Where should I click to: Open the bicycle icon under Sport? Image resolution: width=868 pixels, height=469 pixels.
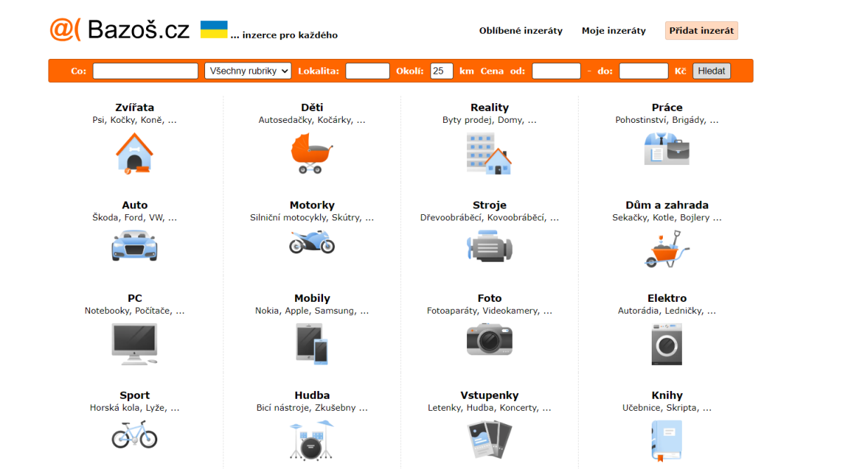click(134, 435)
